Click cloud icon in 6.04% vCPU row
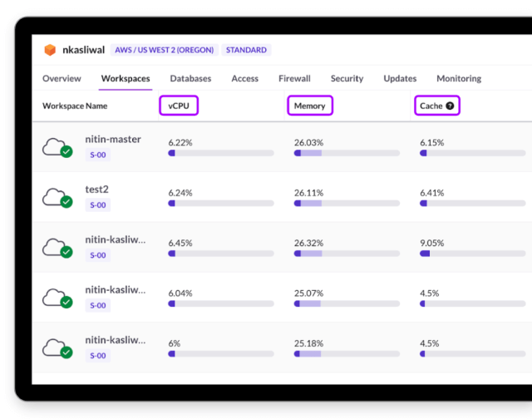This screenshot has height=419, width=532. click(57, 298)
